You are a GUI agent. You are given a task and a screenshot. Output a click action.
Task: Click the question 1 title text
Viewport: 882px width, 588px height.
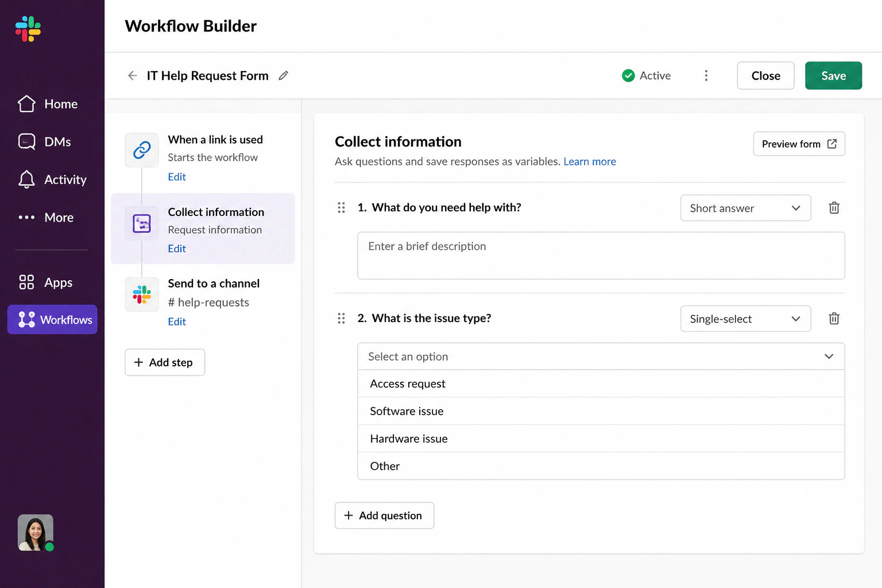[x=446, y=208]
